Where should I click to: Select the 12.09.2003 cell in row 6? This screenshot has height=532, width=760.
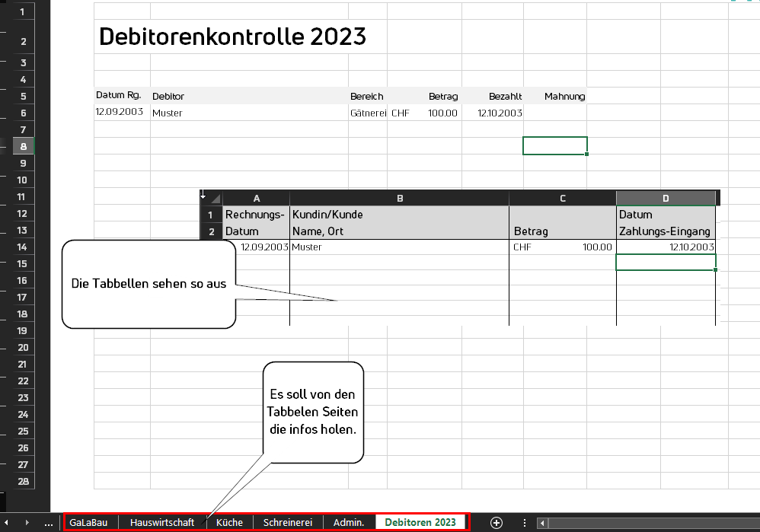click(x=122, y=113)
